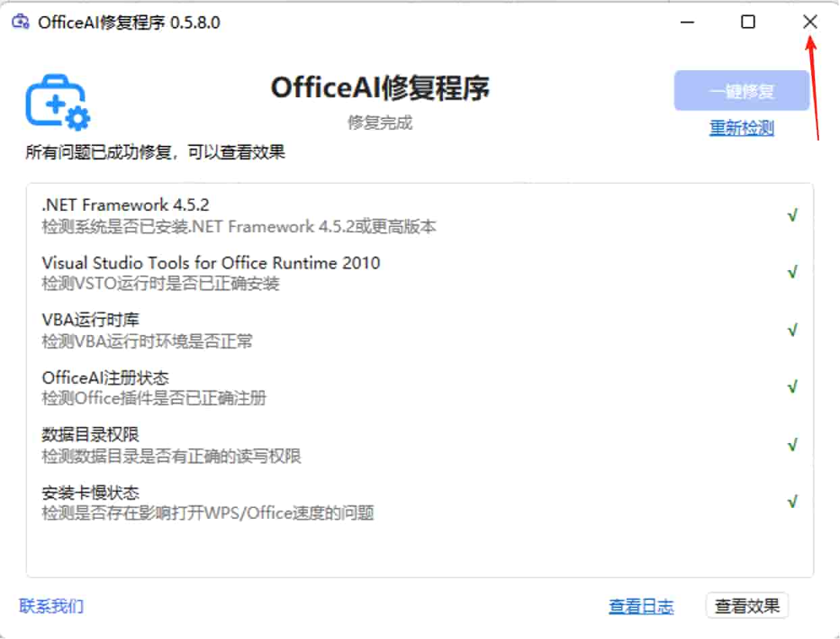The width and height of the screenshot is (840, 639).
Task: Click the checkmark beside VBA运行时库
Action: (791, 330)
